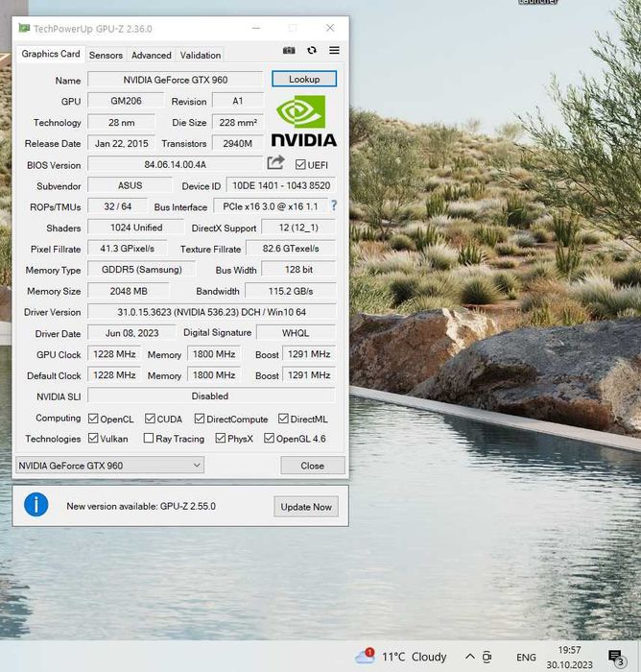Click the Transistors 2940M field

238,143
